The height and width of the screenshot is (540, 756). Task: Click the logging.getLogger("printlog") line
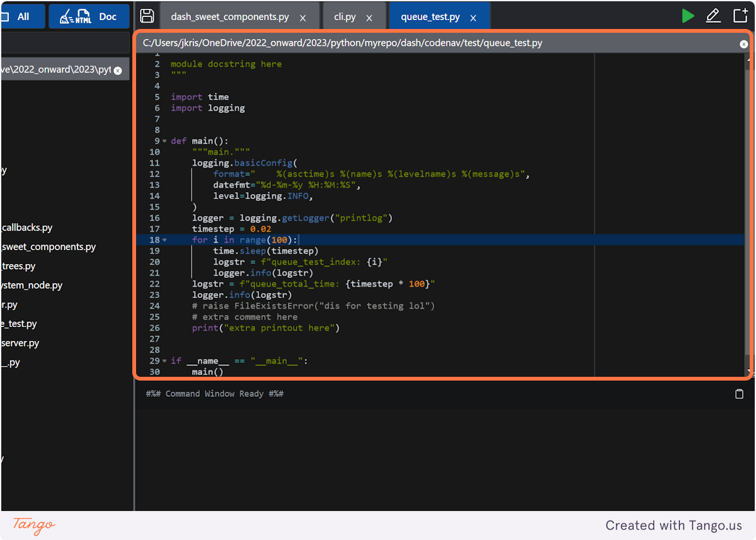coord(292,218)
